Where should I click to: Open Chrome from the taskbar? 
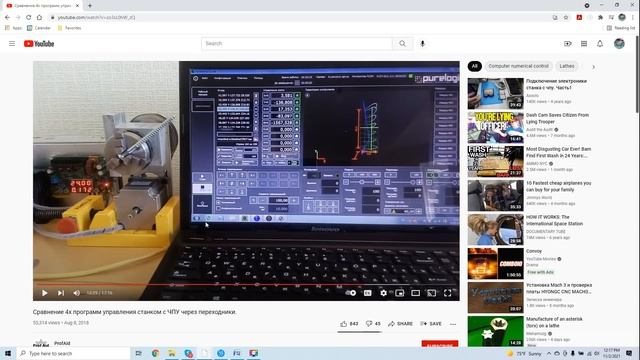[x=156, y=353]
